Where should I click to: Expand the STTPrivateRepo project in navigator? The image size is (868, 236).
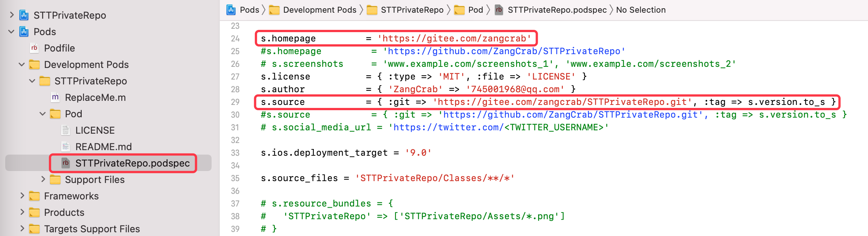pyautogui.click(x=11, y=15)
